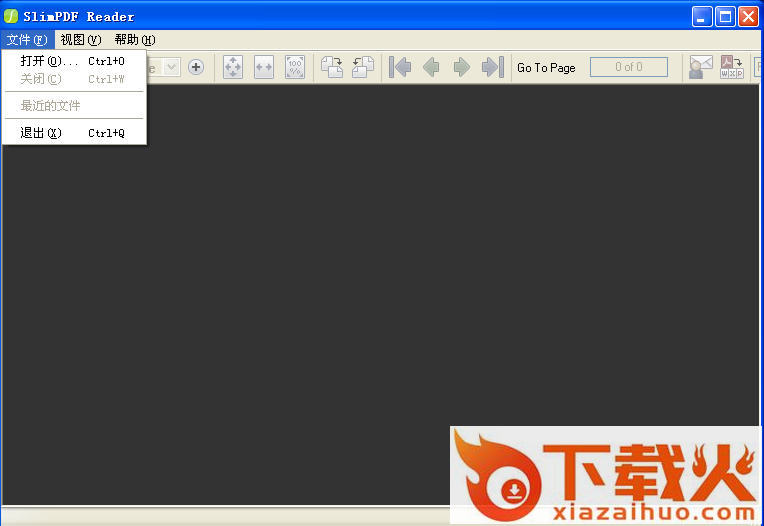Click the email document icon
Image resolution: width=764 pixels, height=526 pixels.
click(700, 67)
